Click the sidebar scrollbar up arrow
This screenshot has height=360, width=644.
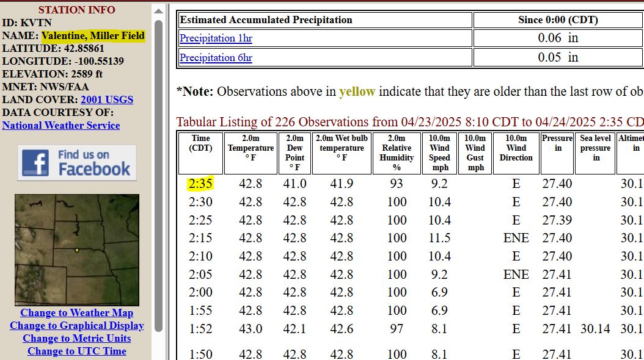[x=158, y=12]
